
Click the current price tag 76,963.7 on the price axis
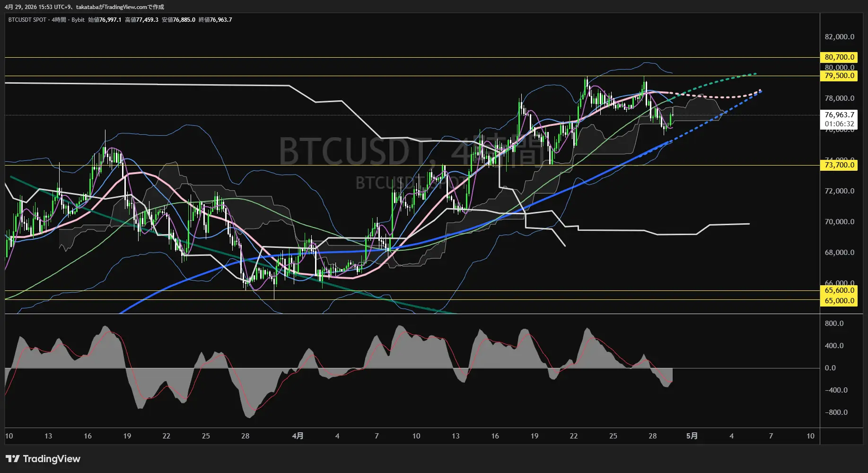coord(839,115)
